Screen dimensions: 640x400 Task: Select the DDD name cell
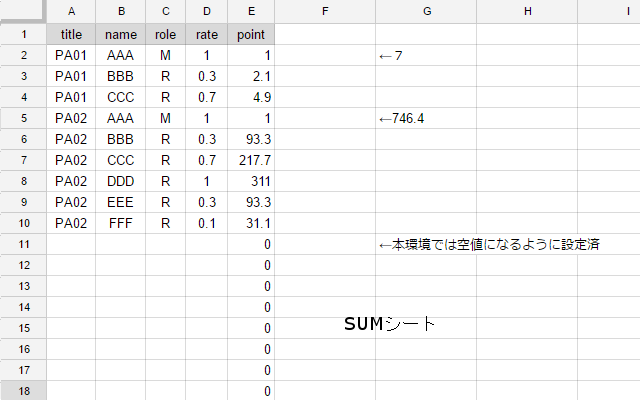pos(121,181)
